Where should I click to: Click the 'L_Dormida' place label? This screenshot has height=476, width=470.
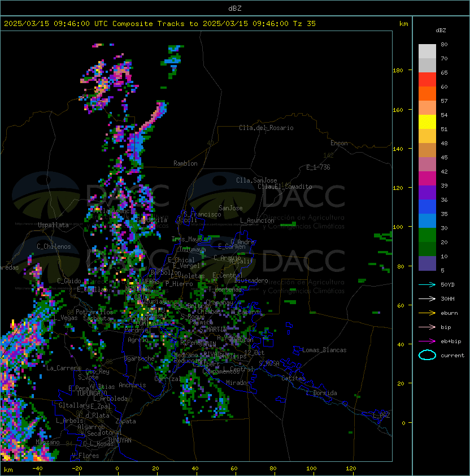pos(321,393)
